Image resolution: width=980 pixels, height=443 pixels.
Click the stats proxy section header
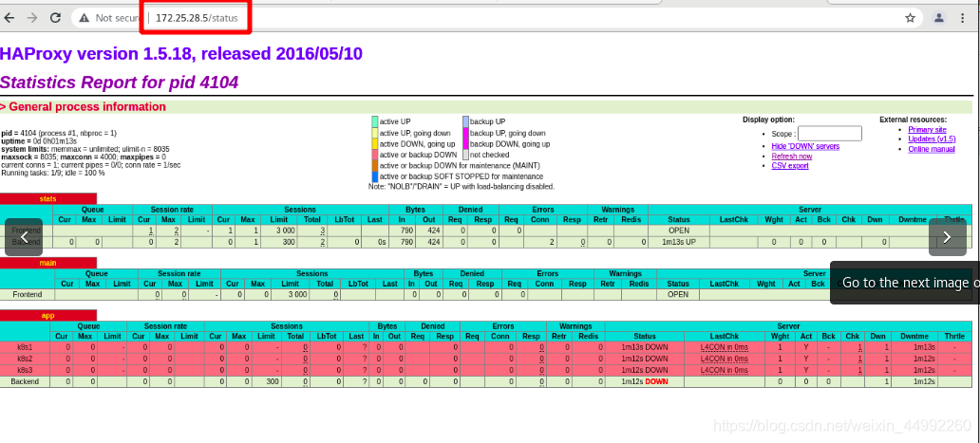[48, 199]
